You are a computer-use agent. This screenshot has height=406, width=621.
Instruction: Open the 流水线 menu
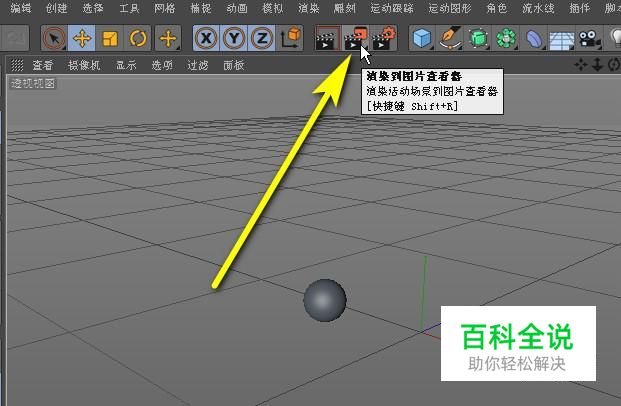tap(538, 8)
